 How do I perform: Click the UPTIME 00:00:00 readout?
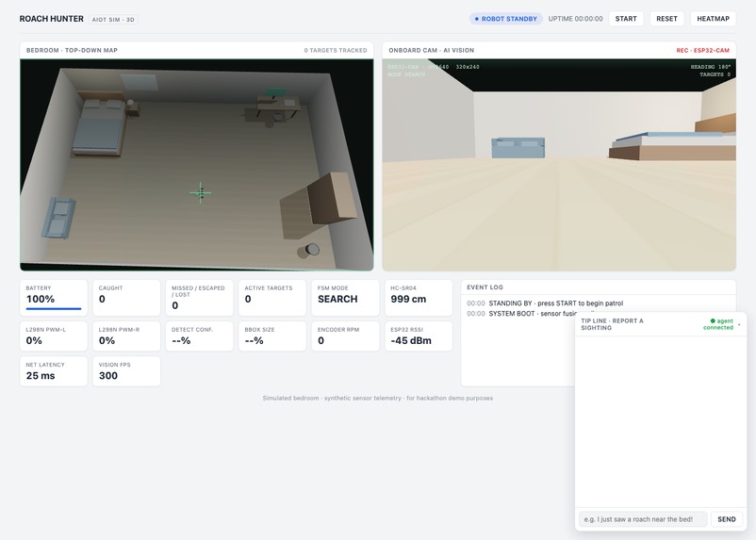click(575, 19)
